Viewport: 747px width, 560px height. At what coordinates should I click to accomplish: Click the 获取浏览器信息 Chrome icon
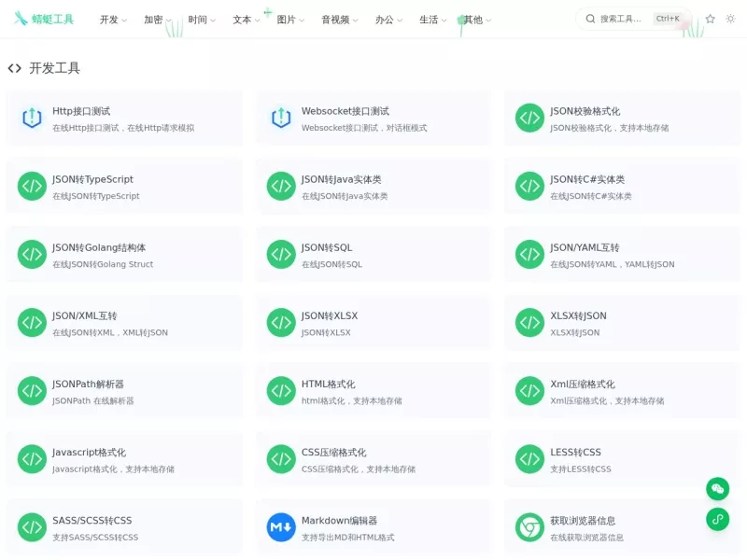[x=529, y=527]
